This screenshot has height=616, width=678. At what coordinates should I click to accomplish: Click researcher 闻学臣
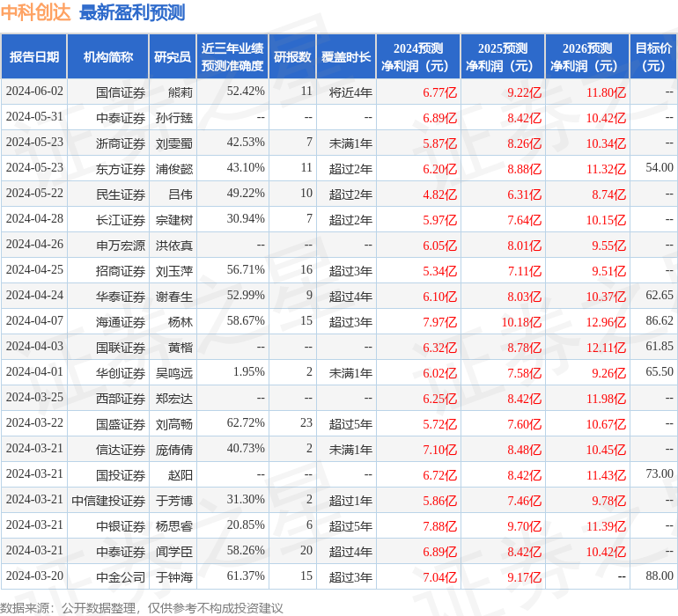click(x=174, y=552)
